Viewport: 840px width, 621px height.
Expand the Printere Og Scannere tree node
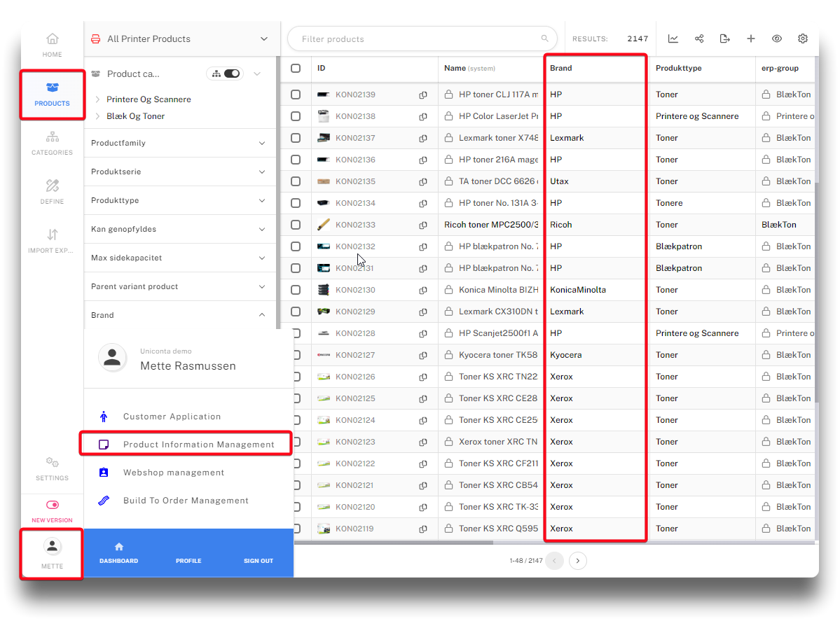point(97,99)
